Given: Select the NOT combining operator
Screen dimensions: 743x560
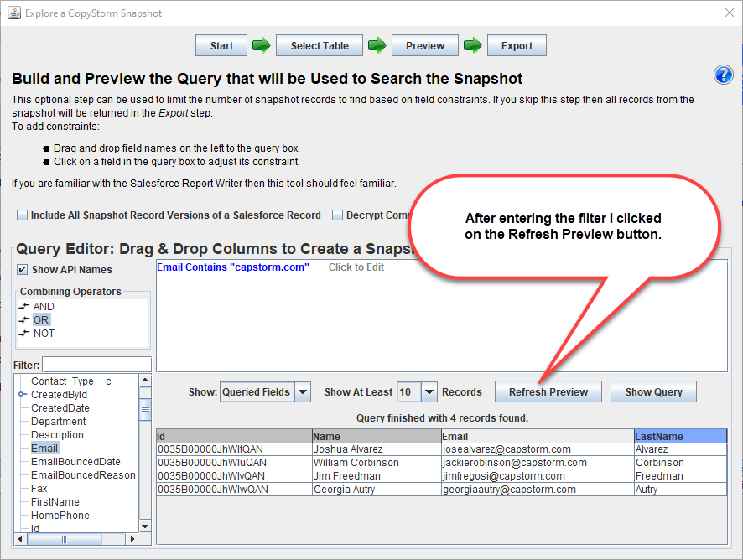Looking at the screenshot, I should click(44, 333).
